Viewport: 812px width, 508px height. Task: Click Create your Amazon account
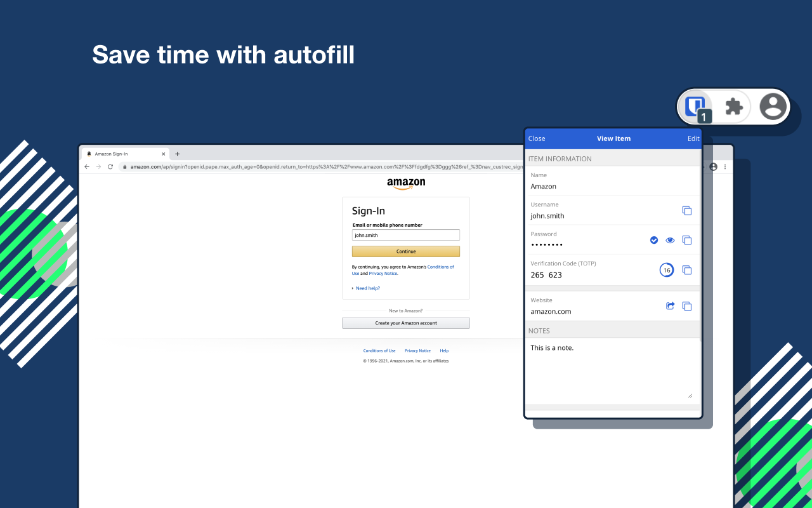click(x=406, y=323)
